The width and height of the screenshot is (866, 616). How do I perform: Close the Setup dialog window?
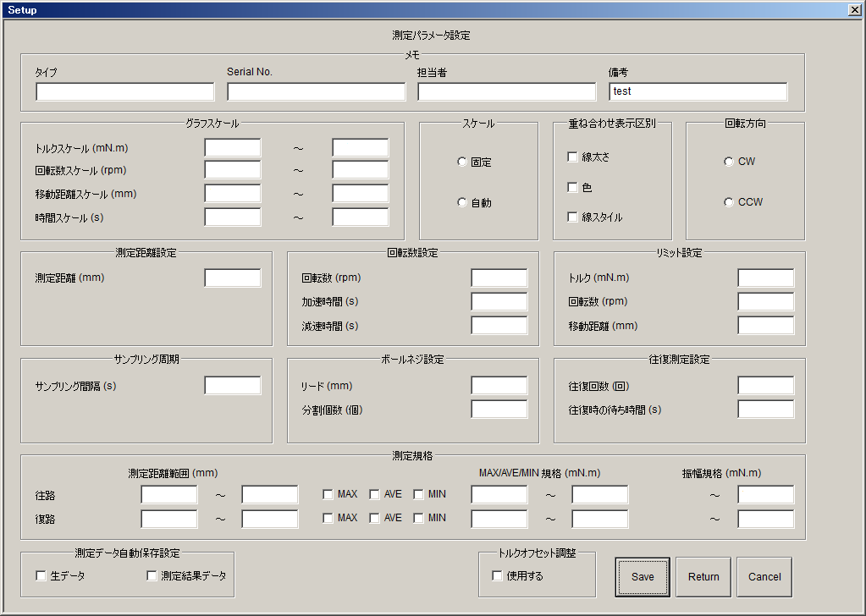click(854, 9)
